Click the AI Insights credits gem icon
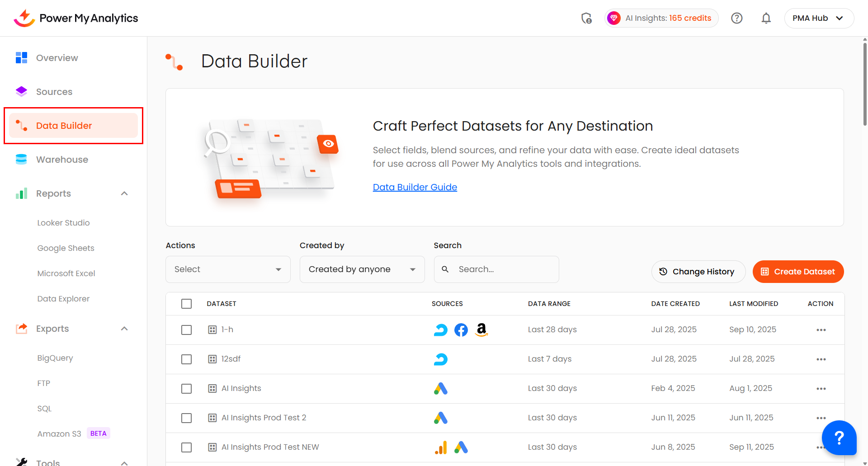 pos(613,18)
